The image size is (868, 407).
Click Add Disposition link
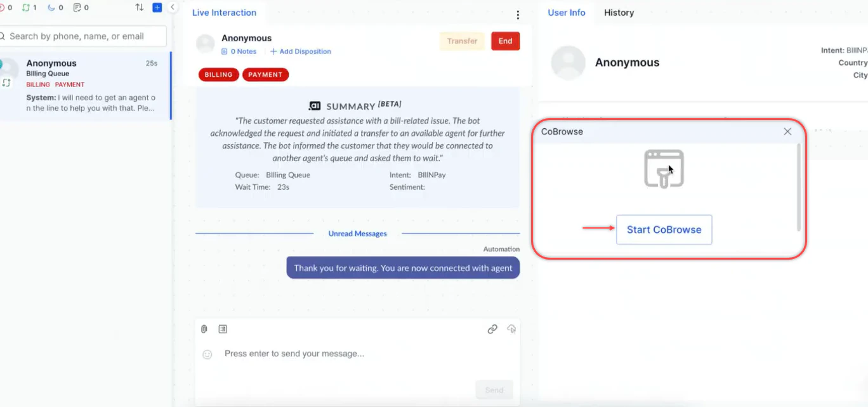point(301,51)
